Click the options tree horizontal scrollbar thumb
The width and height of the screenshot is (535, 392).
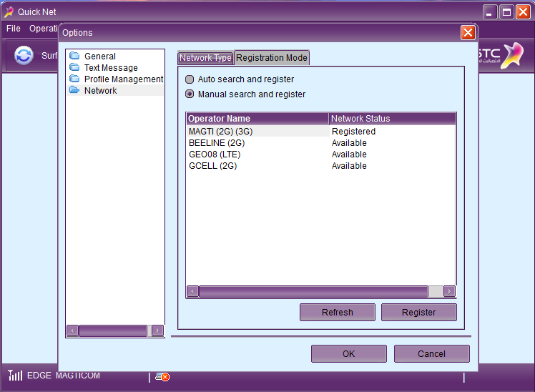point(112,330)
